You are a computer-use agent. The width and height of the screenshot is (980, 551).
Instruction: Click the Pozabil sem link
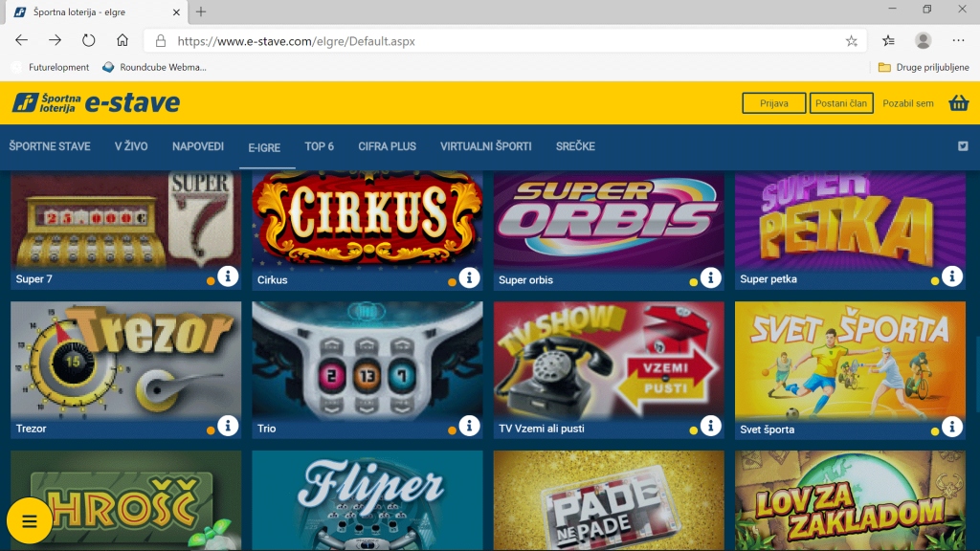(908, 103)
